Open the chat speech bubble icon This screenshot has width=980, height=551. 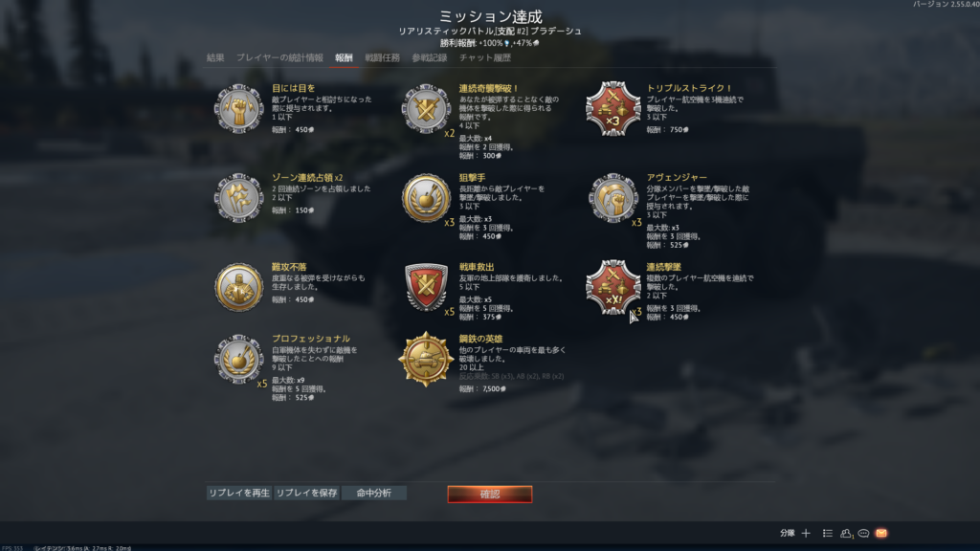864,533
